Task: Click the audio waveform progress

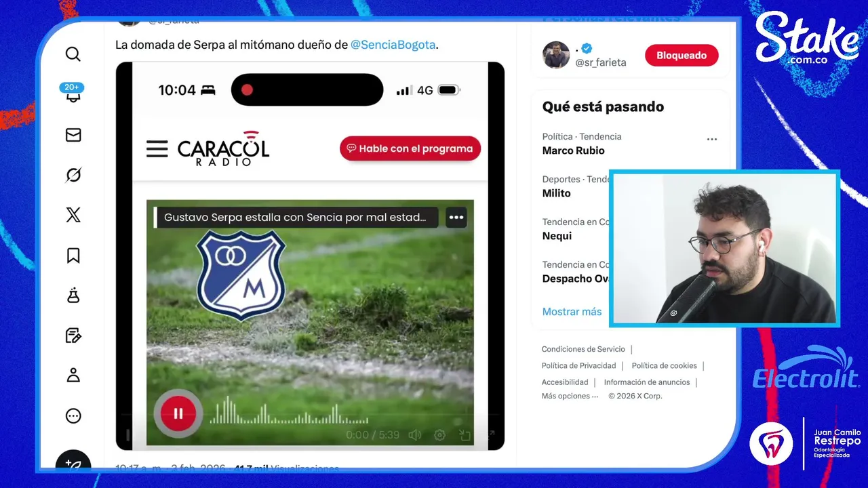Action: [x=288, y=411]
